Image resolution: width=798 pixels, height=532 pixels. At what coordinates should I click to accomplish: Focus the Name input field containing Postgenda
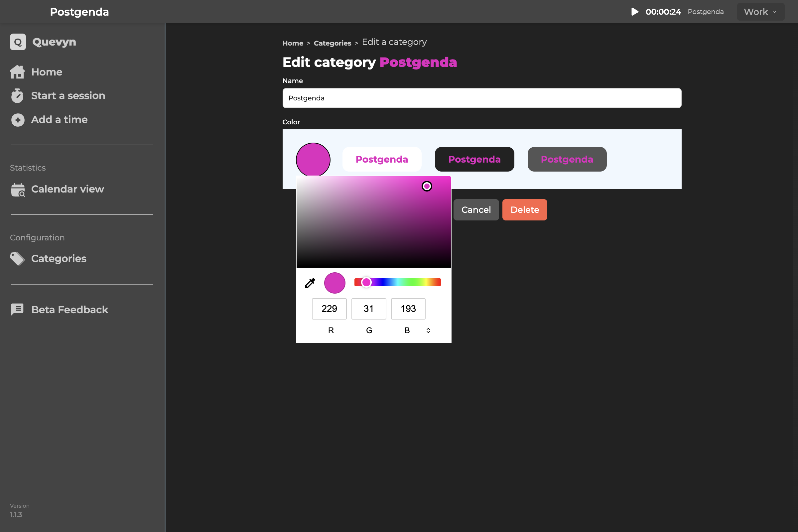pyautogui.click(x=482, y=98)
